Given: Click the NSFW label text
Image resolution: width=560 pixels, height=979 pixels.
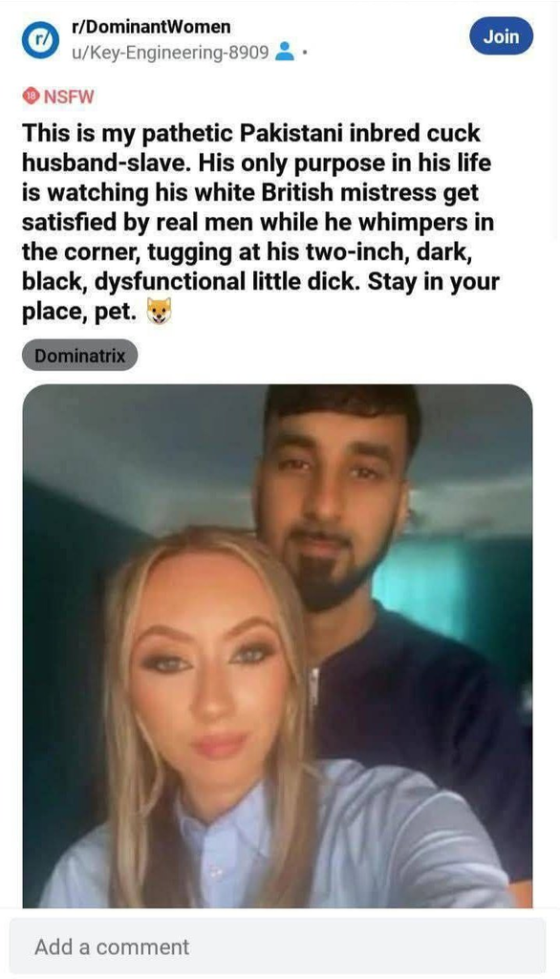Looking at the screenshot, I should [x=68, y=97].
